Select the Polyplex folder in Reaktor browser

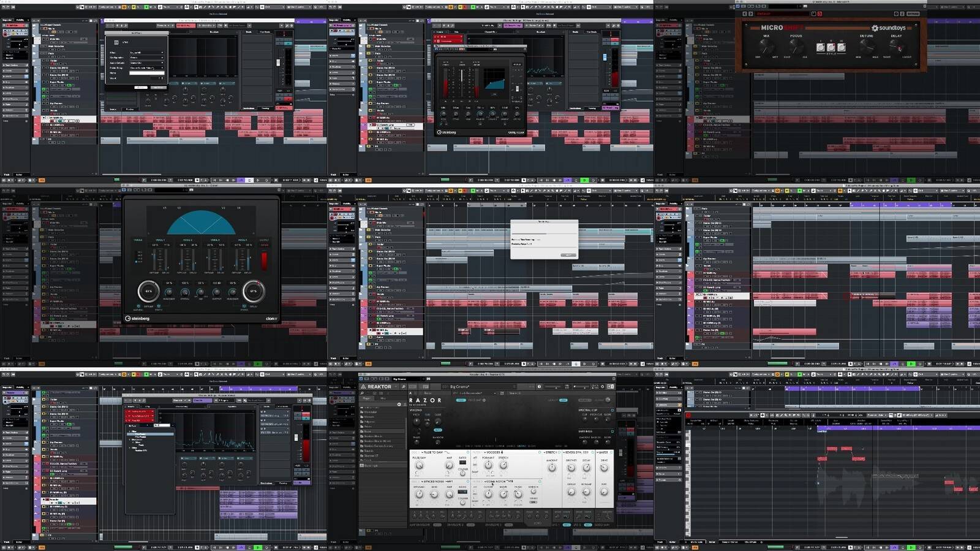(x=382, y=422)
